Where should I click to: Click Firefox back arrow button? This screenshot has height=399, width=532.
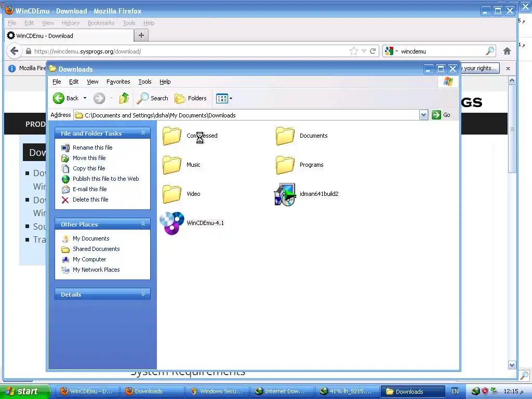pos(14,51)
